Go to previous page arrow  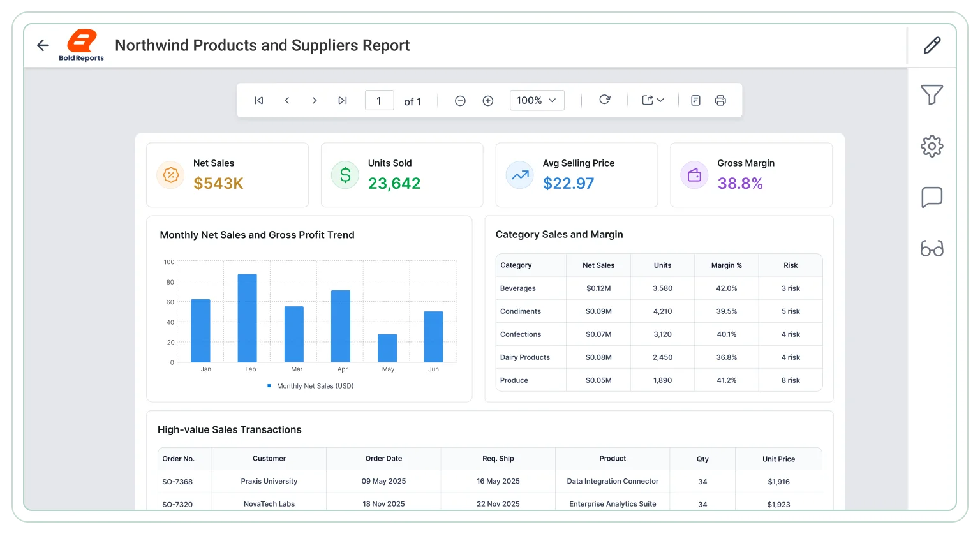(x=287, y=100)
